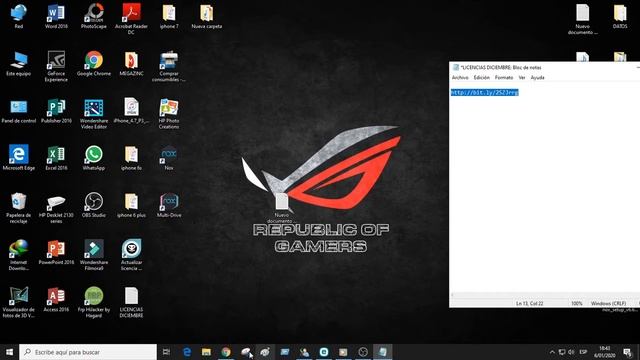Open Este equipo desktop icon
Image resolution: width=640 pixels, height=360 pixels.
[x=19, y=63]
